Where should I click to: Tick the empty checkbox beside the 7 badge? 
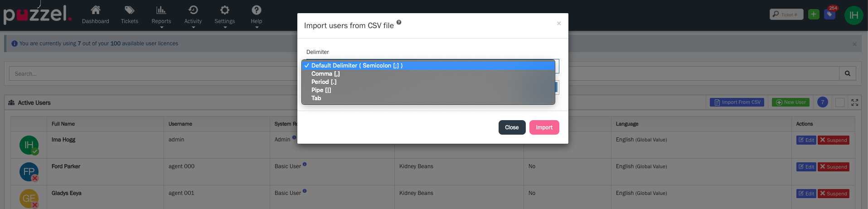[x=839, y=102]
